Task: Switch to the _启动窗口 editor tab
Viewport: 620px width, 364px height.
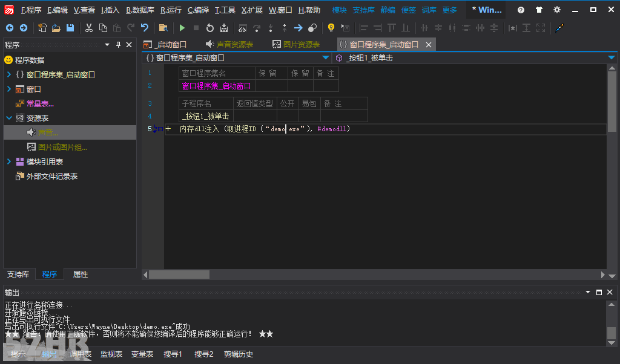Action: click(165, 45)
